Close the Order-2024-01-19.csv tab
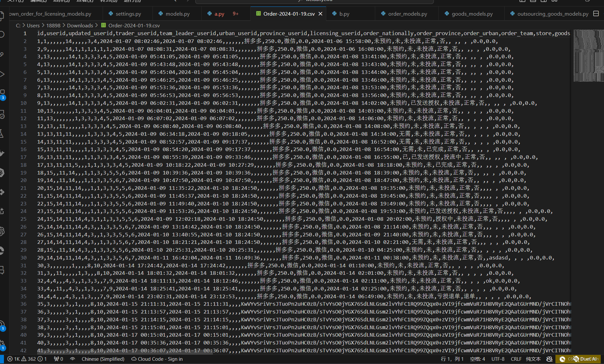Image resolution: width=604 pixels, height=364 pixels. 320,14
